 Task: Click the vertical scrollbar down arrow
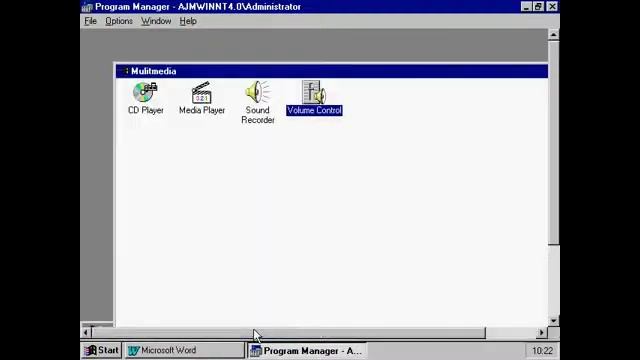[553, 321]
